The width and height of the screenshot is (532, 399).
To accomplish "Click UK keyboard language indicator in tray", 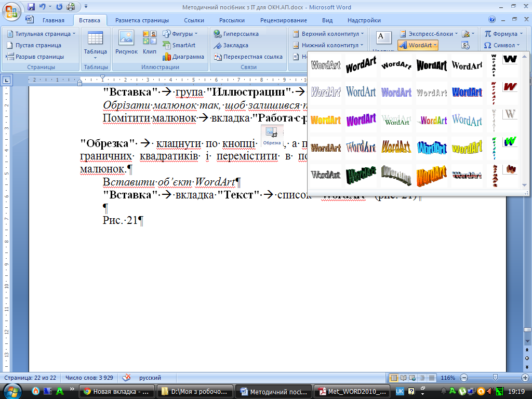I will pyautogui.click(x=400, y=391).
